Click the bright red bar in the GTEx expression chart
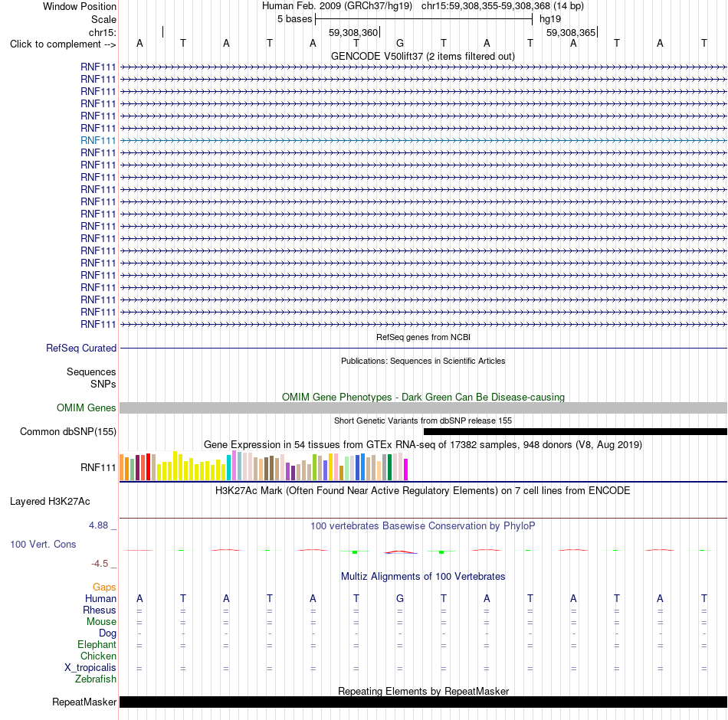The width and height of the screenshot is (728, 720). (x=148, y=466)
